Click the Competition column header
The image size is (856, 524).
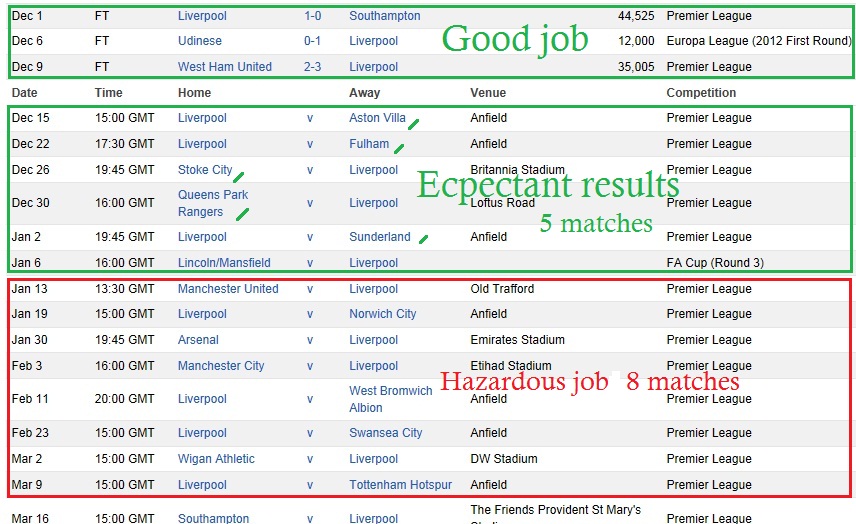701,93
